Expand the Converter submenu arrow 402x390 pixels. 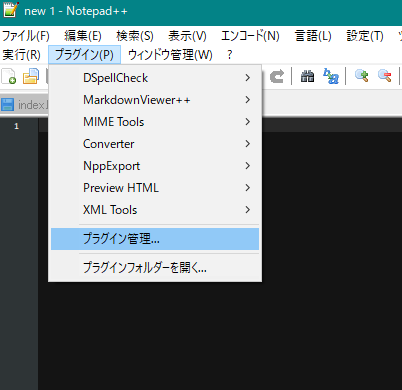tap(247, 144)
